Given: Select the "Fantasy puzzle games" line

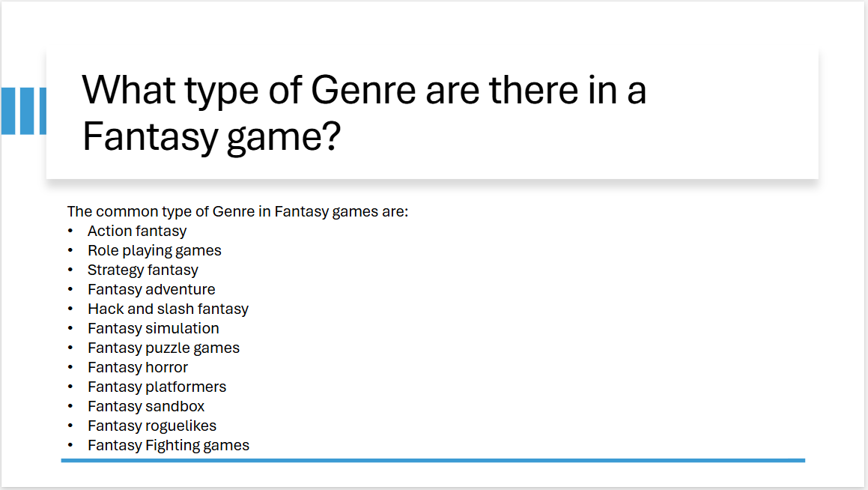Looking at the screenshot, I should [163, 348].
